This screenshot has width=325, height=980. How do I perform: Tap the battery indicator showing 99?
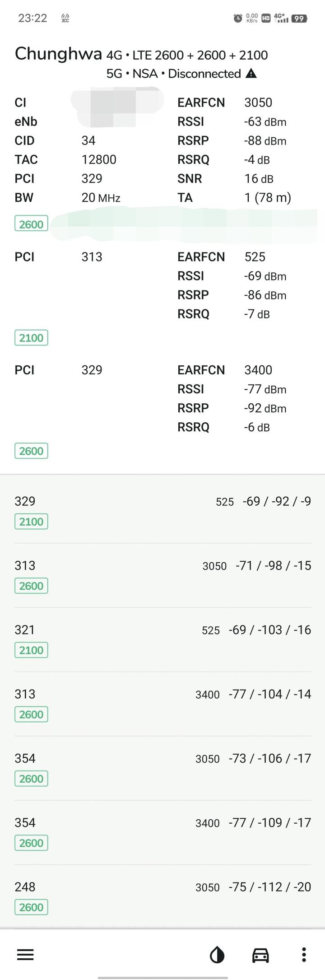coord(299,19)
